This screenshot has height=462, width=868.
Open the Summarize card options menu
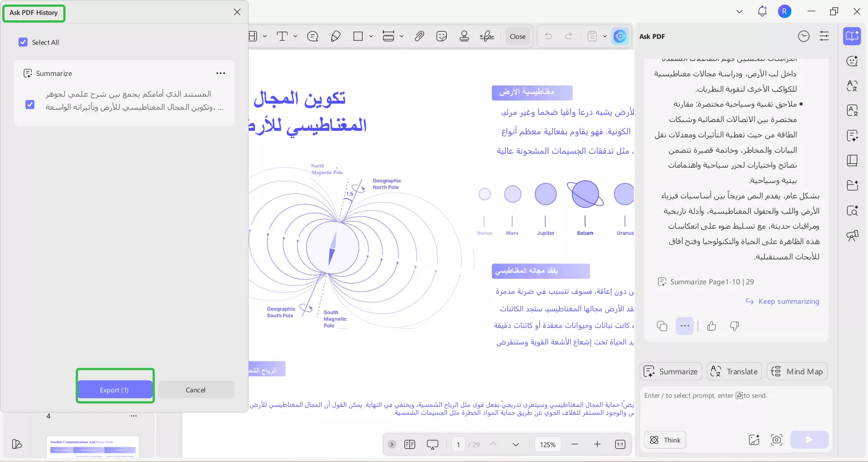click(221, 73)
